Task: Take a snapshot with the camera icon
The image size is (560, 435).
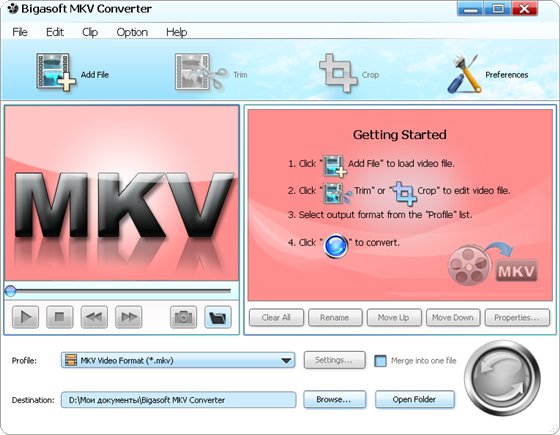Action: pyautogui.click(x=183, y=317)
